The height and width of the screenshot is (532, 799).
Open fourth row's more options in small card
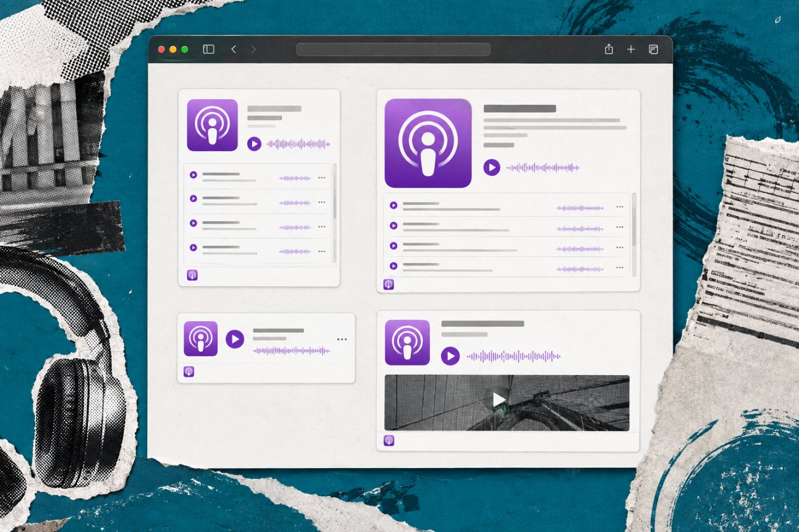pos(322,251)
